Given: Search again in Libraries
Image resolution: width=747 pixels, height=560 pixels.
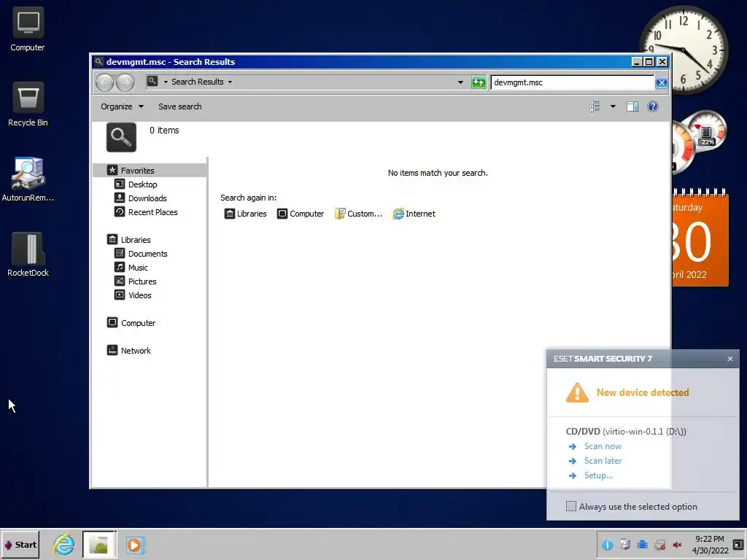Looking at the screenshot, I should [x=245, y=214].
